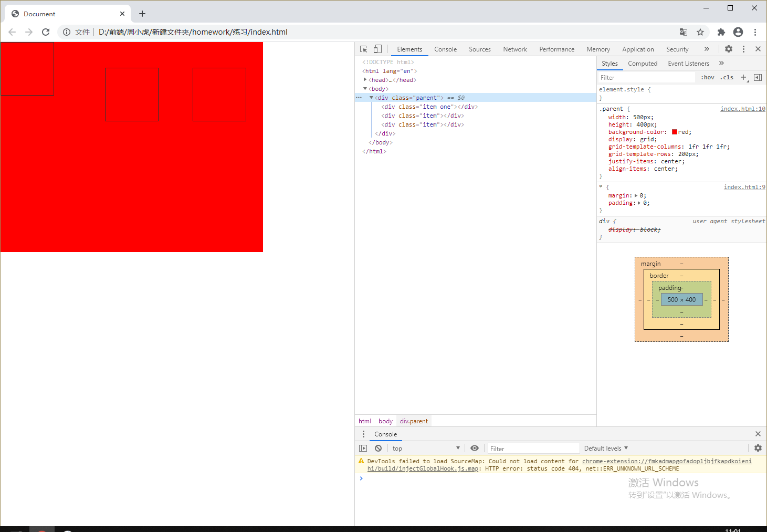The width and height of the screenshot is (767, 532).
Task: Select the div class item one node
Action: [x=429, y=107]
